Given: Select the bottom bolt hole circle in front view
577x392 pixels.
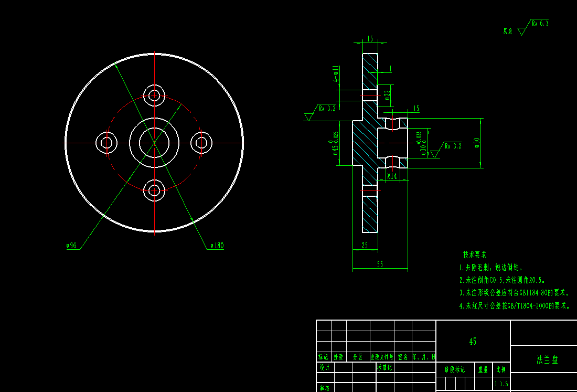Looking at the screenshot, I should (154, 190).
